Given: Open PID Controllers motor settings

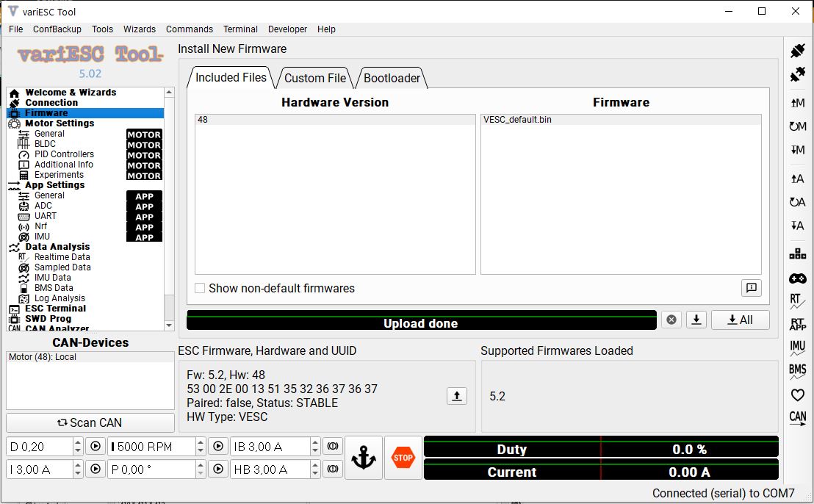Looking at the screenshot, I should pos(64,154).
